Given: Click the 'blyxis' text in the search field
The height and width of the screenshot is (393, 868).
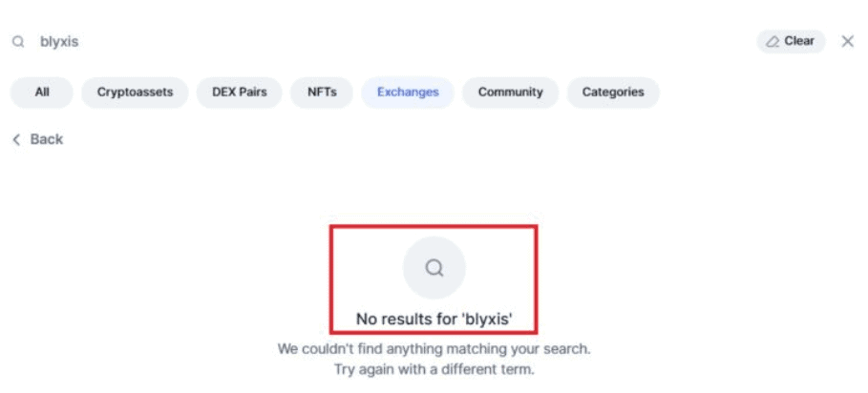Looking at the screenshot, I should click(x=58, y=42).
